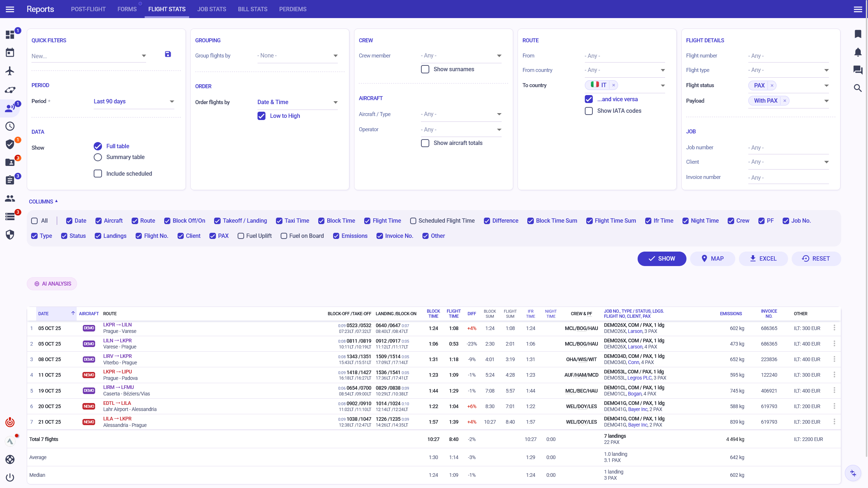Screen dimensions: 868x488
Task: Open the calendar icon in left sidebar
Action: (10, 53)
